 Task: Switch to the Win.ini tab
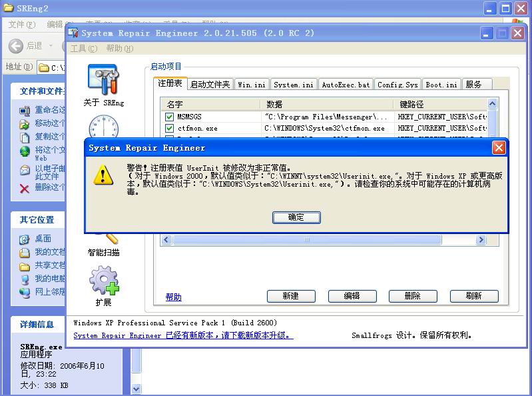(x=252, y=85)
